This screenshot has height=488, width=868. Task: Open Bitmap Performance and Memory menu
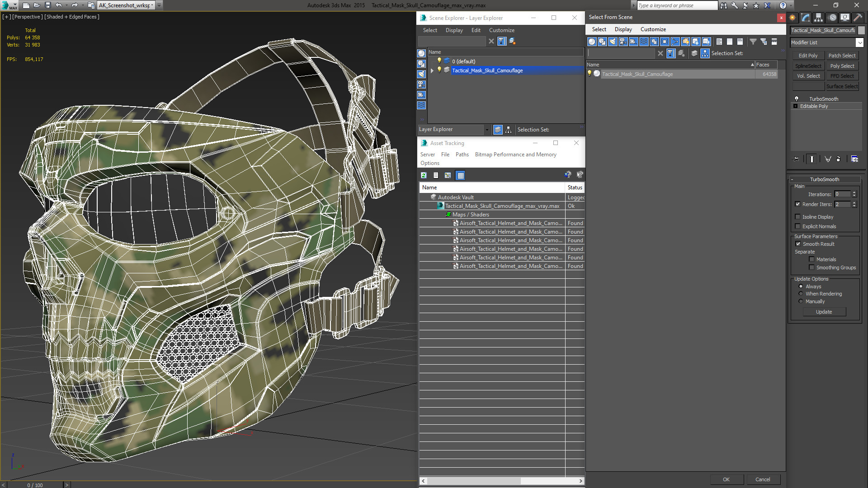tap(515, 155)
